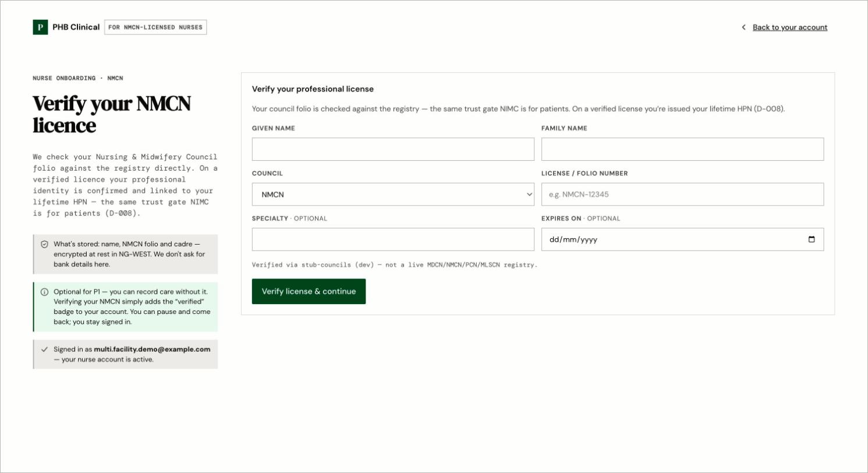868x473 pixels.
Task: Follow the Back to your account link
Action: (790, 27)
